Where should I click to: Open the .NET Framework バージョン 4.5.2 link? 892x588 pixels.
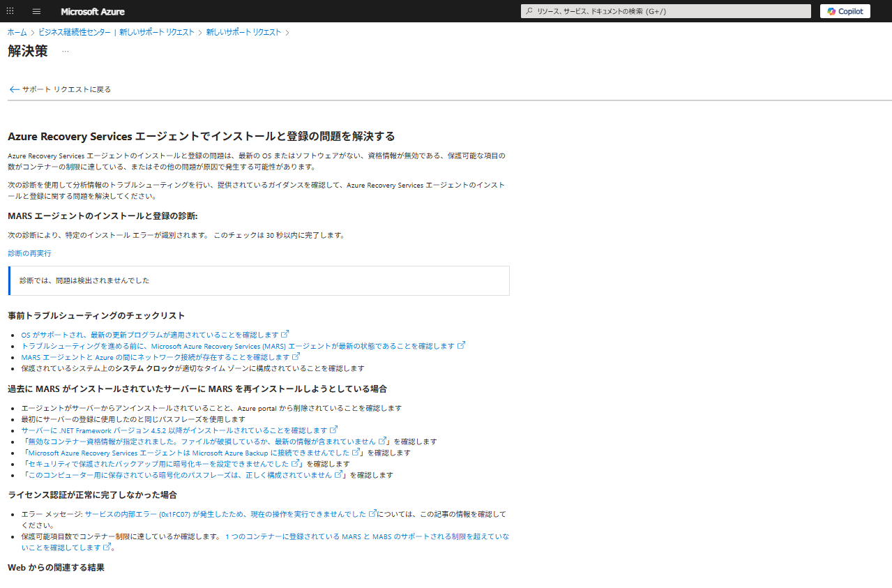(174, 430)
